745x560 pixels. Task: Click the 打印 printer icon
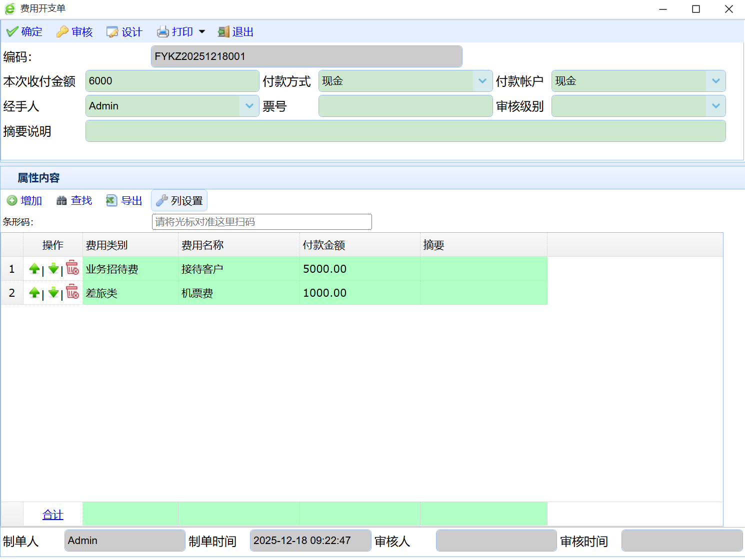pos(163,32)
